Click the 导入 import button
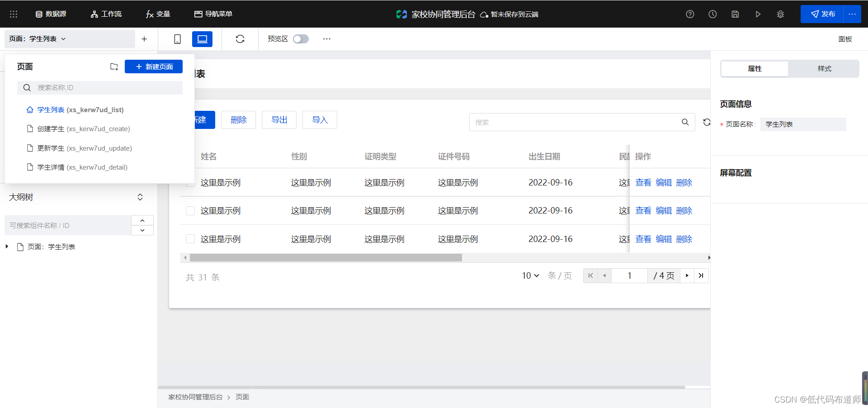The height and width of the screenshot is (408, 868). pyautogui.click(x=320, y=120)
